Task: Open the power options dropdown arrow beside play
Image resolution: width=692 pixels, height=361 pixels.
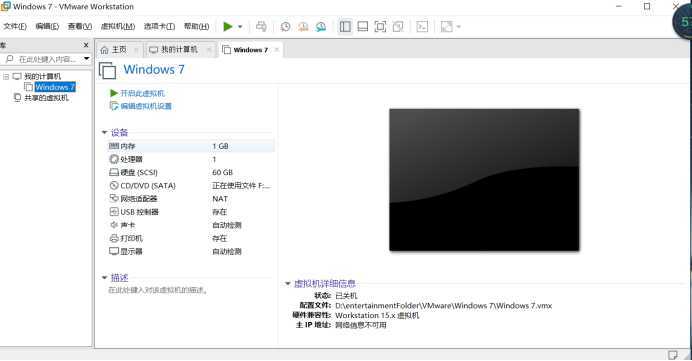Action: click(240, 27)
